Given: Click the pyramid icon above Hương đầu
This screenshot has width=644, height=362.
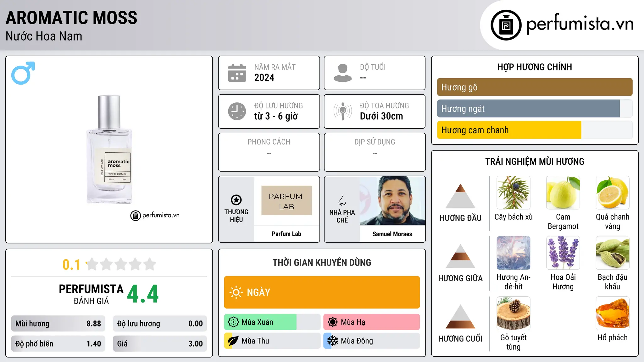Looking at the screenshot, I should pyautogui.click(x=460, y=196).
